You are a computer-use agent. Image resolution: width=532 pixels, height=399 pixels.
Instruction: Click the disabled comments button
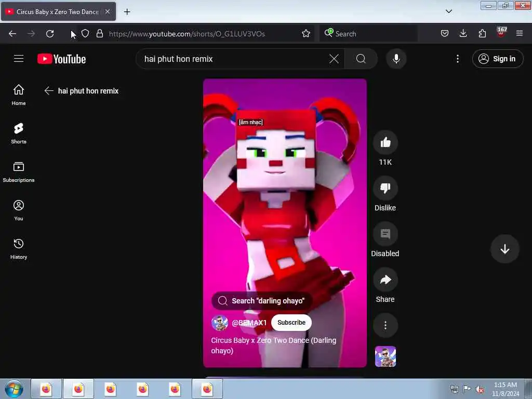tap(385, 234)
